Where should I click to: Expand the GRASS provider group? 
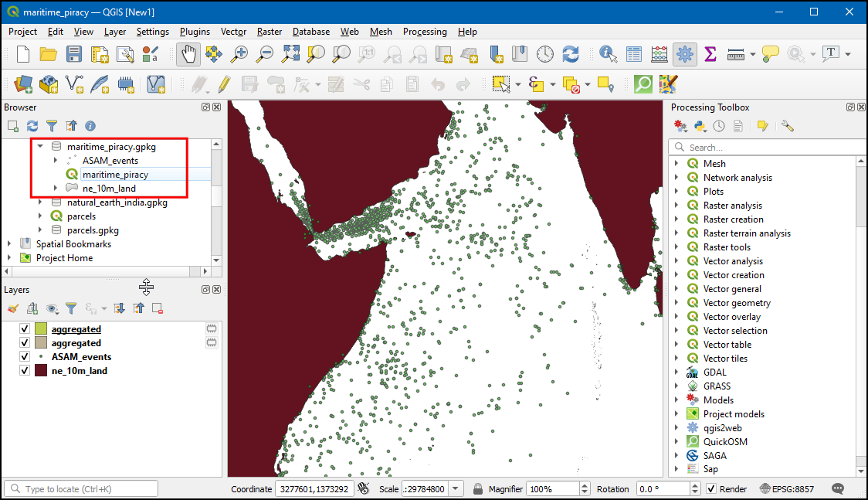[676, 386]
